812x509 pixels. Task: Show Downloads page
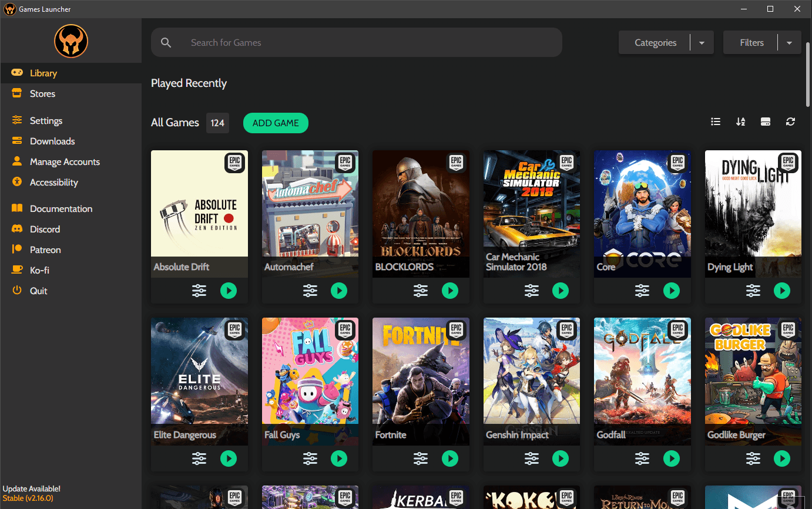71,141
